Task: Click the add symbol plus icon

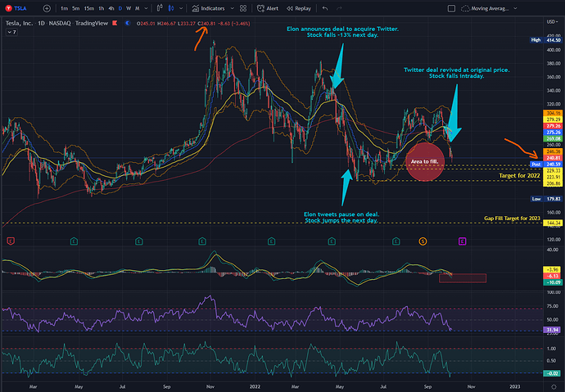Action: coord(47,8)
